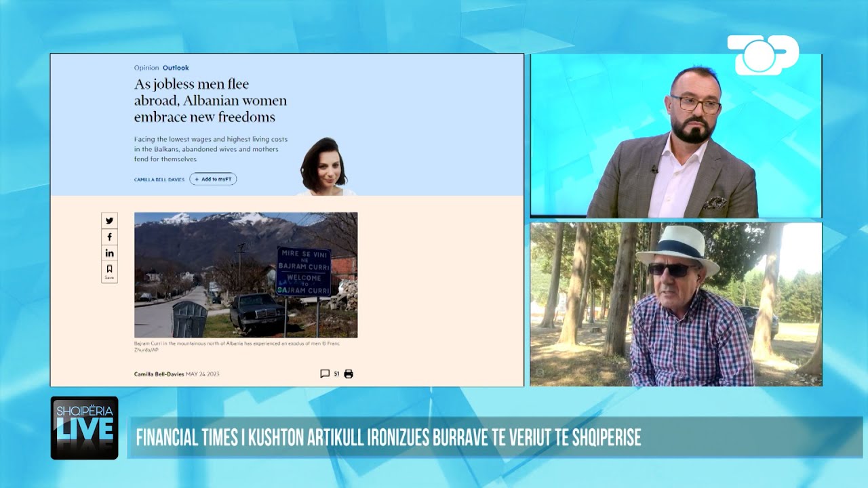Click the Add to myFT button
Image resolution: width=868 pixels, height=488 pixels.
tap(213, 179)
